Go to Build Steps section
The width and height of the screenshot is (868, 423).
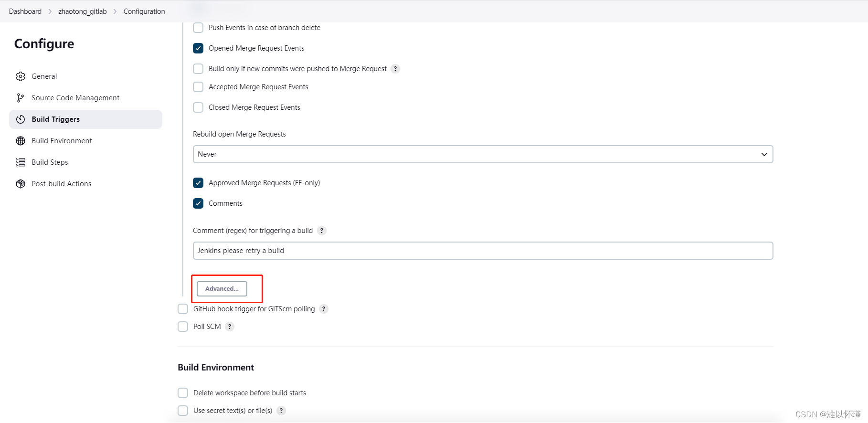85,162
